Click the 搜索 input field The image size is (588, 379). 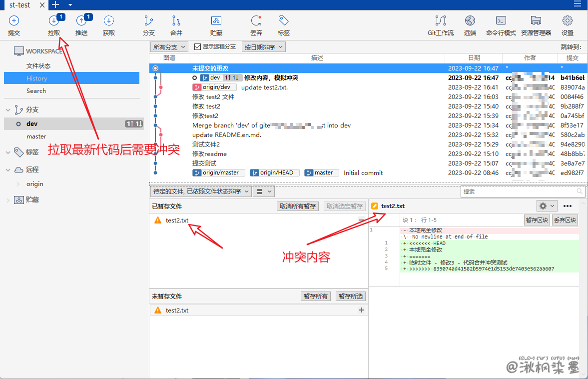520,191
